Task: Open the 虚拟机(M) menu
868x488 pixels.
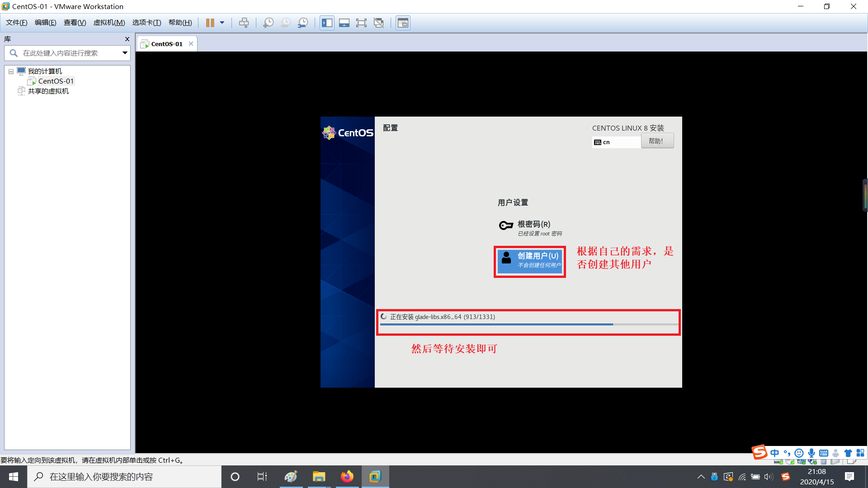Action: [109, 23]
